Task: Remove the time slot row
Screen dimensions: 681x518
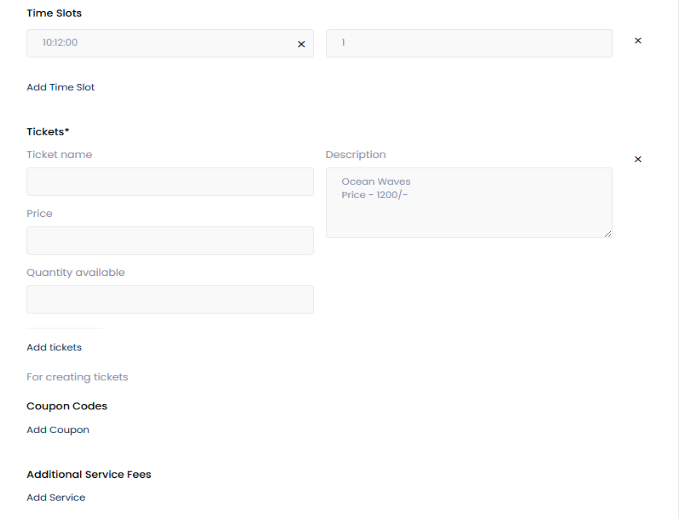Action: tap(638, 41)
